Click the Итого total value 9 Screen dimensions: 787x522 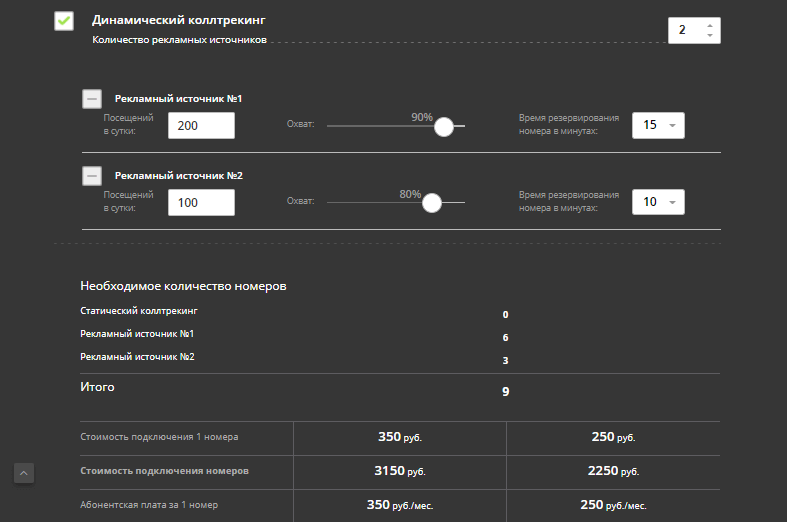(506, 391)
